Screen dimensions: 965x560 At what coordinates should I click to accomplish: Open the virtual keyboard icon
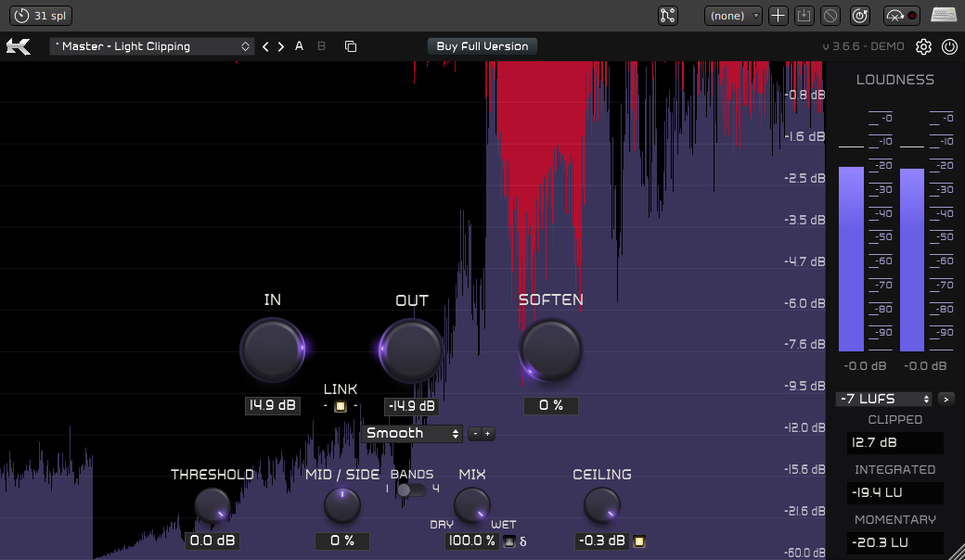point(944,16)
